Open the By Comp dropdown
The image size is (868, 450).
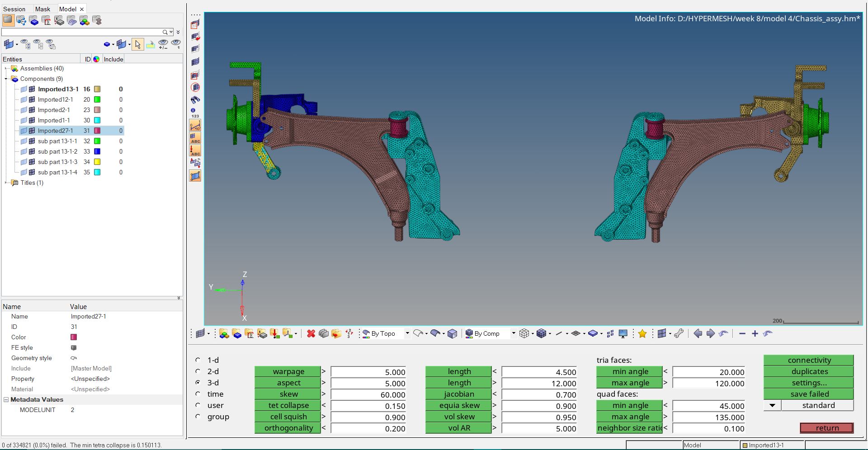coord(513,333)
